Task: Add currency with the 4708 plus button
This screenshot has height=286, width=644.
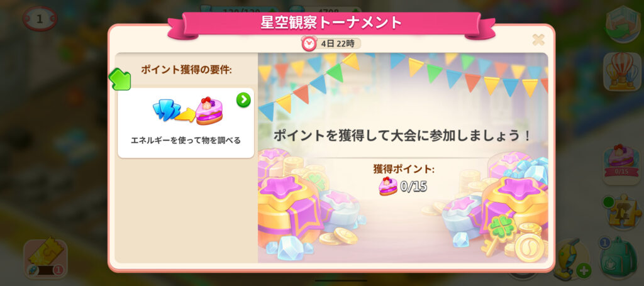Action: click(357, 11)
